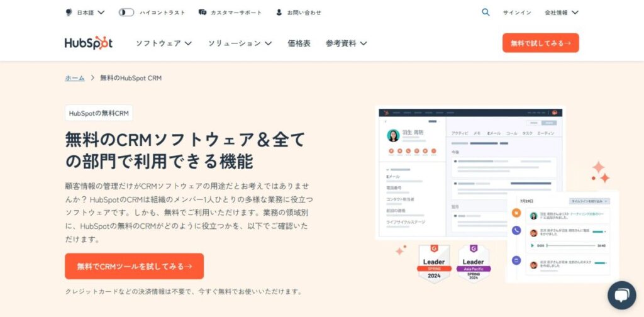Follow the ホーム breadcrumb link
The width and height of the screenshot is (644, 317).
[x=75, y=77]
